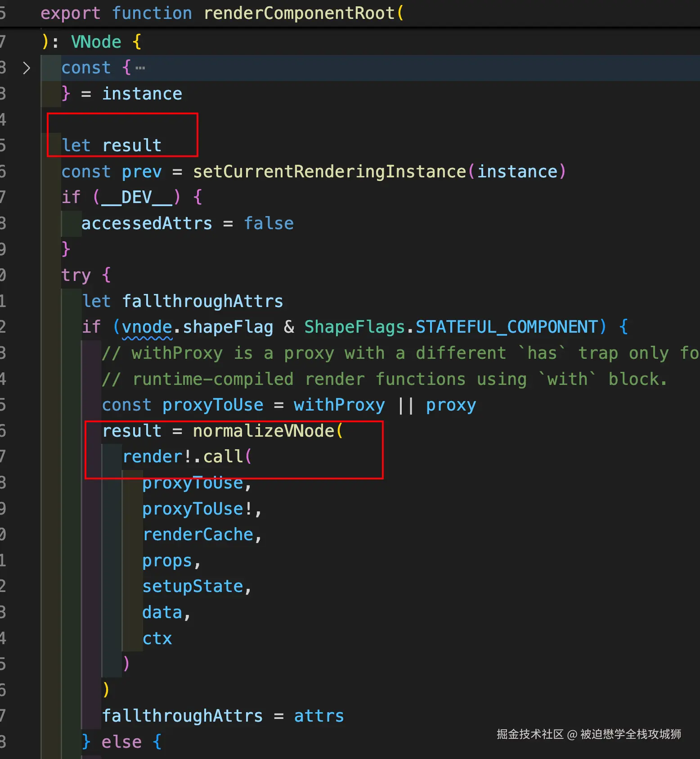
Task: Click 'ShapeFlags' enum name
Action: point(355,327)
